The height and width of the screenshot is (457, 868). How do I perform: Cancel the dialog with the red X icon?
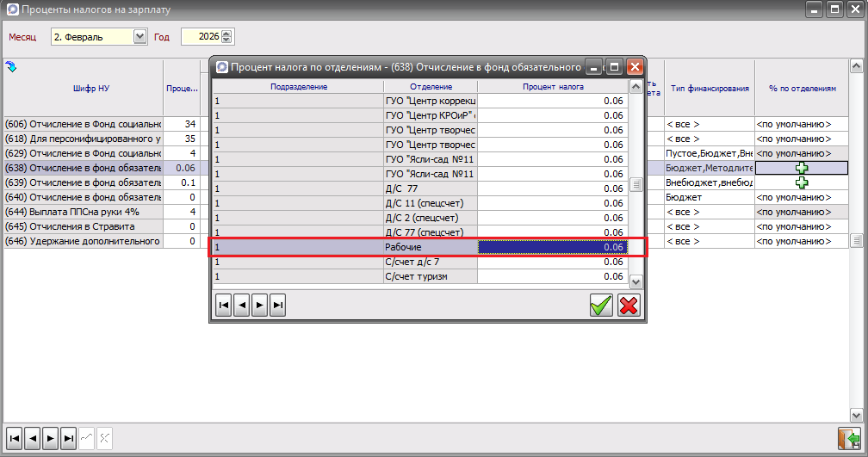[x=629, y=305]
